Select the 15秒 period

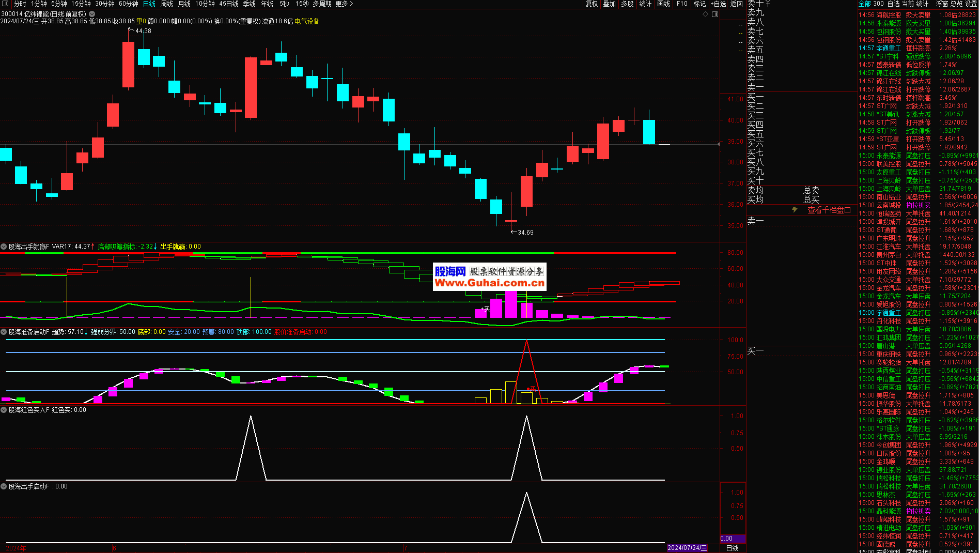coord(302,4)
